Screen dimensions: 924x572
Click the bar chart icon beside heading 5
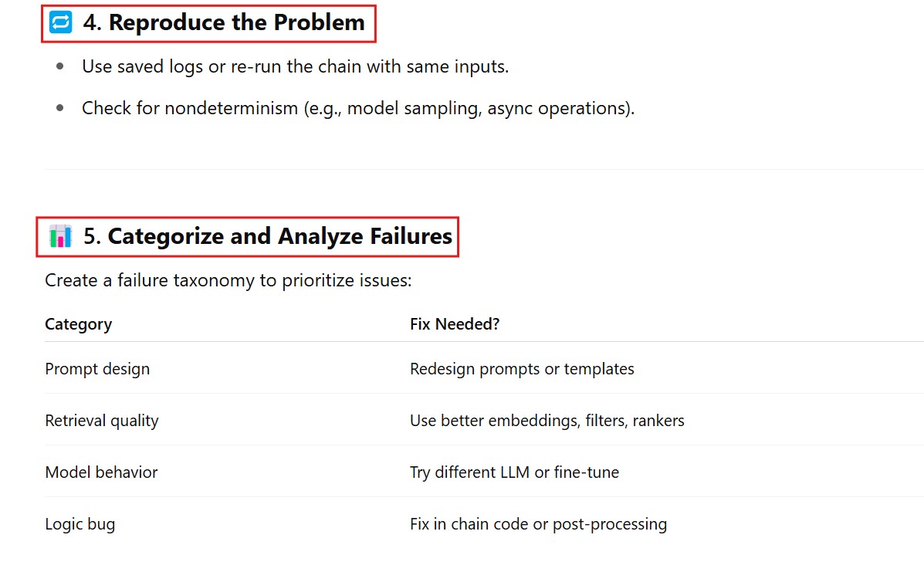pyautogui.click(x=60, y=235)
